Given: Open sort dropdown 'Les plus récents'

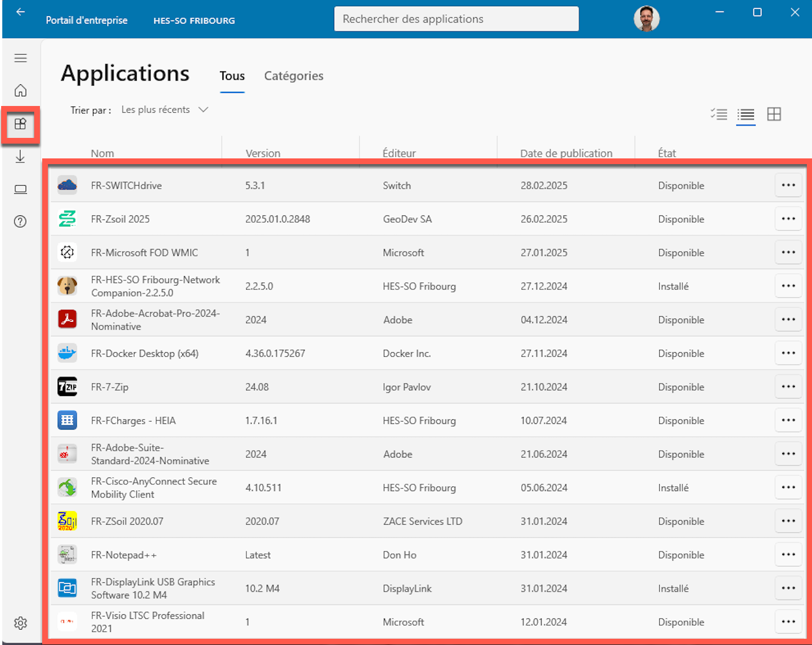Looking at the screenshot, I should click(x=164, y=110).
